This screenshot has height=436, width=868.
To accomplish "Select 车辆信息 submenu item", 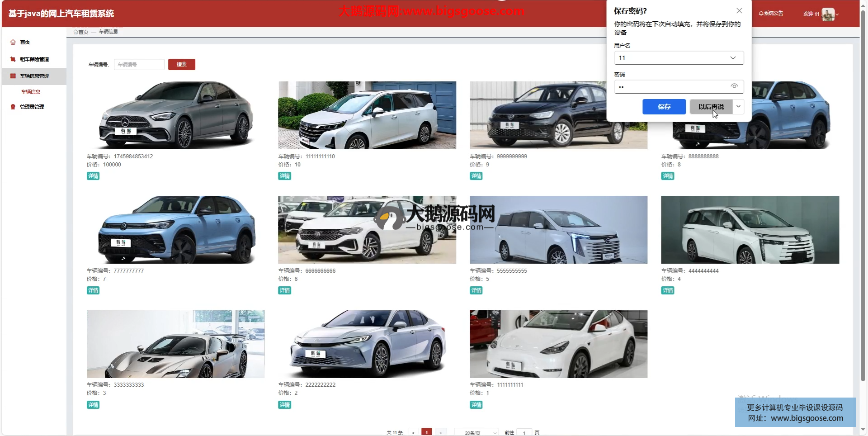I will coord(31,92).
